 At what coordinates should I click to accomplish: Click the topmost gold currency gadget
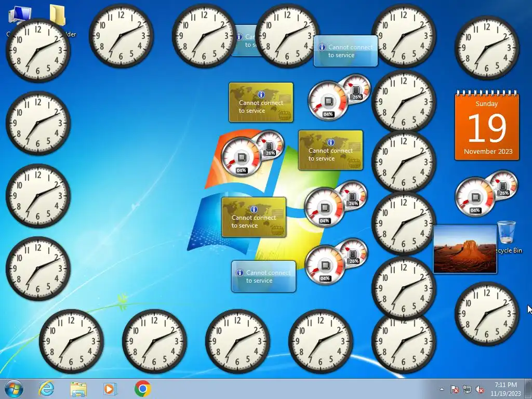pyautogui.click(x=261, y=102)
